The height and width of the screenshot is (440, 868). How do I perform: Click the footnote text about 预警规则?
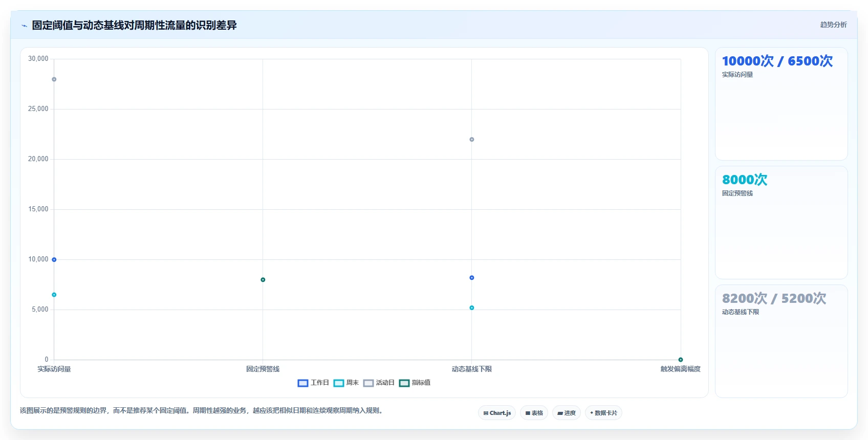[202, 410]
